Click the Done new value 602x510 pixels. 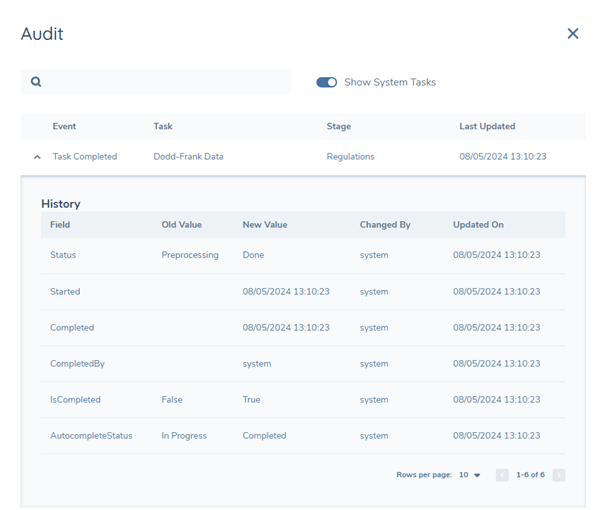(x=253, y=255)
